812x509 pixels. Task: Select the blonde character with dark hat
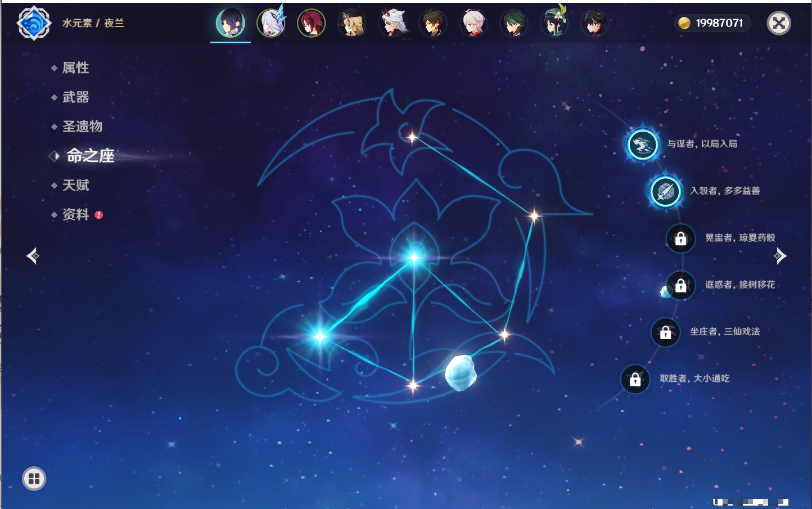[x=352, y=23]
